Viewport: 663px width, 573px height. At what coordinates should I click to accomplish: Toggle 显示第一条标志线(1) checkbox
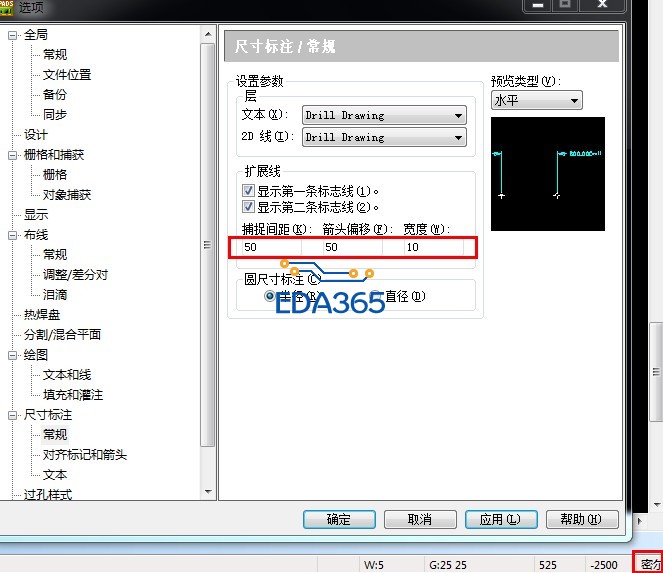click(248, 191)
